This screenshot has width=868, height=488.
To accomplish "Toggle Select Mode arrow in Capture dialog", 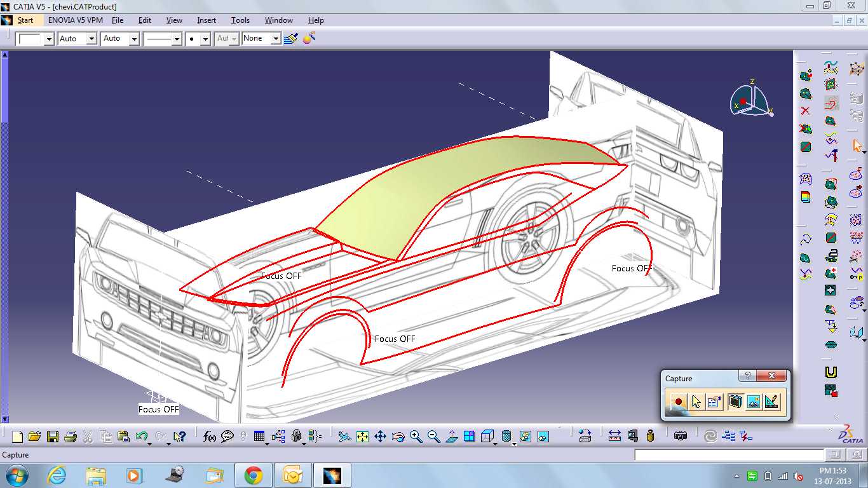I will click(696, 402).
